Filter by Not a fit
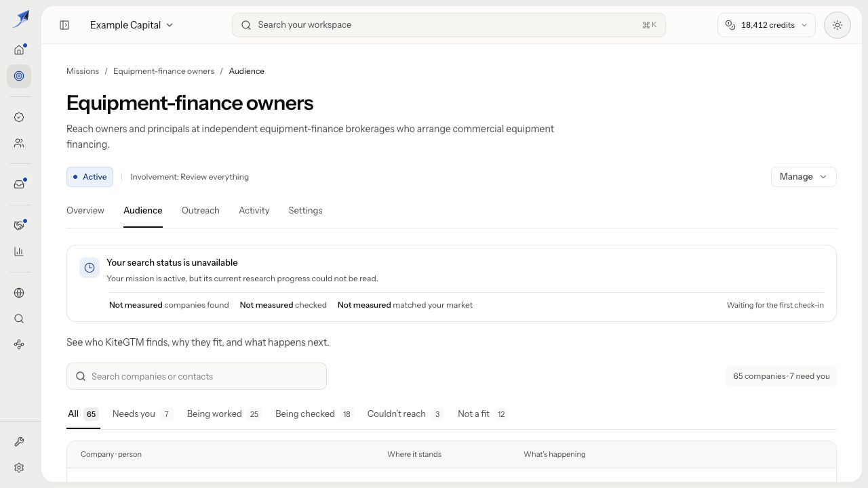This screenshot has width=868, height=488. pyautogui.click(x=482, y=414)
